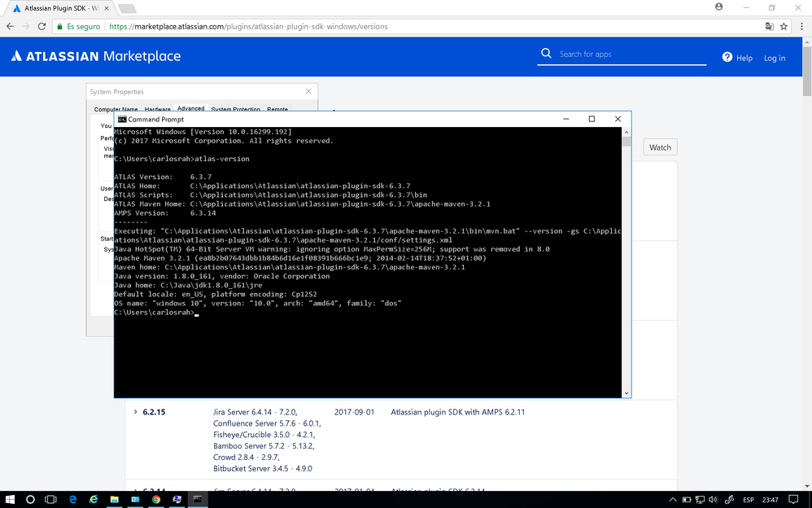Click the 2017-09-01 release date
The height and width of the screenshot is (508, 812).
pos(354,412)
